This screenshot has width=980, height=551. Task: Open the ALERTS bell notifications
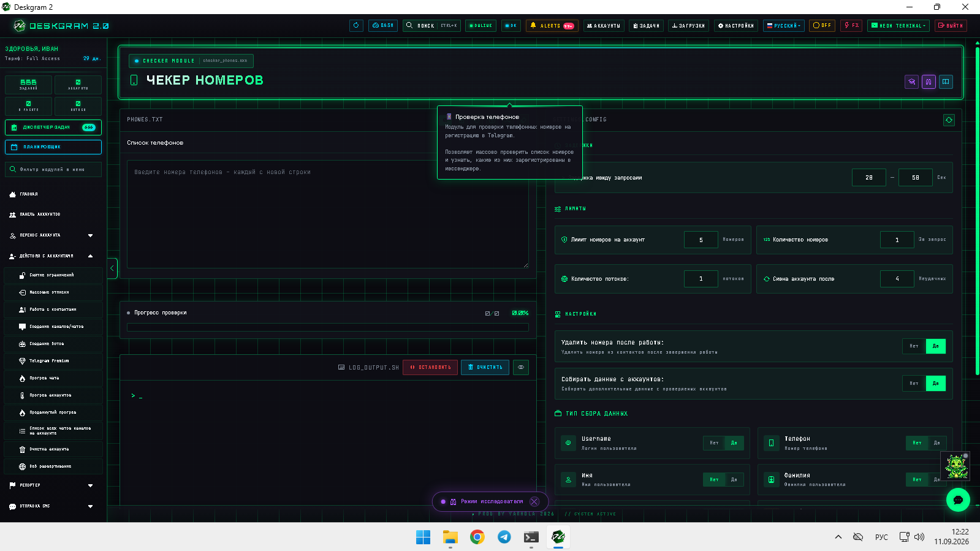pyautogui.click(x=552, y=26)
